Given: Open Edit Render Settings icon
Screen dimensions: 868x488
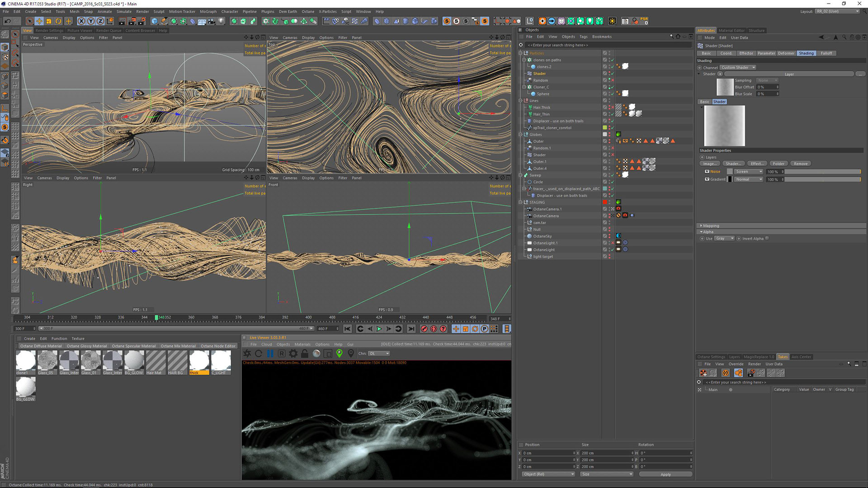Looking at the screenshot, I should click(142, 21).
